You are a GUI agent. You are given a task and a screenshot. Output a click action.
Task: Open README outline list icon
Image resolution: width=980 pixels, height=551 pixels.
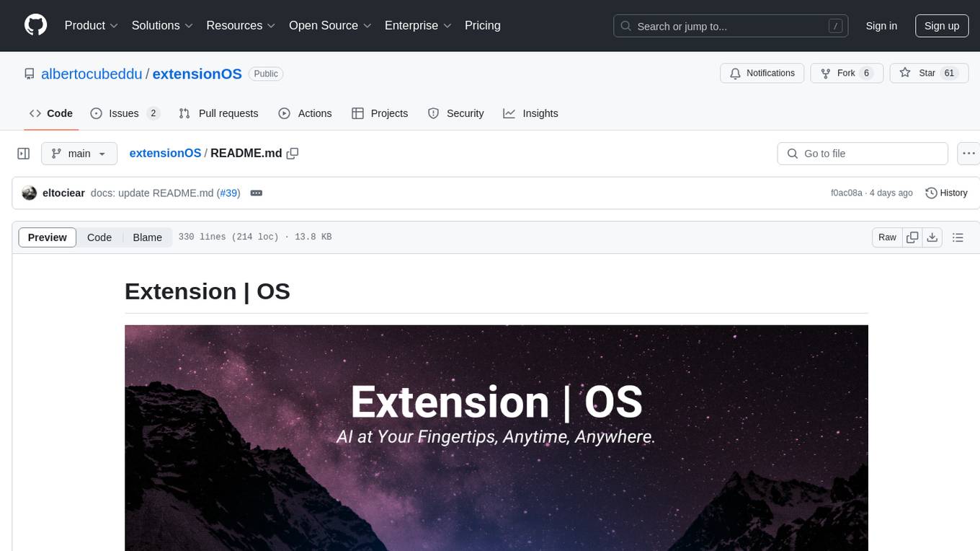(x=958, y=237)
